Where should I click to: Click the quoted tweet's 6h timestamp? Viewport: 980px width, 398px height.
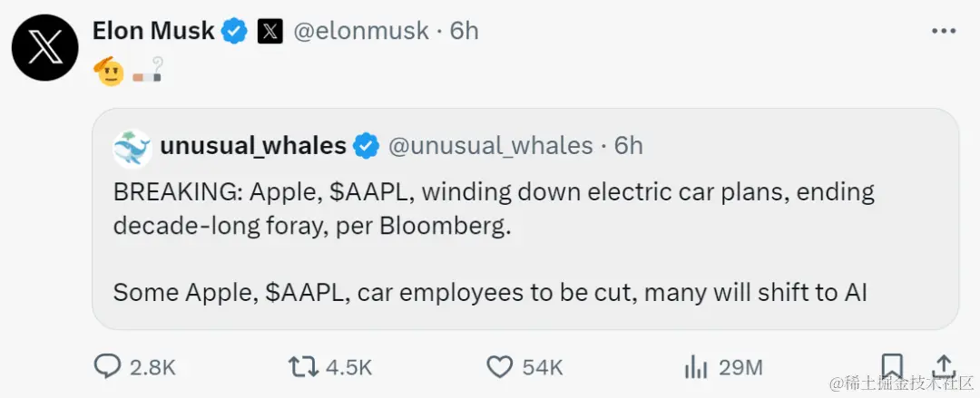[629, 146]
